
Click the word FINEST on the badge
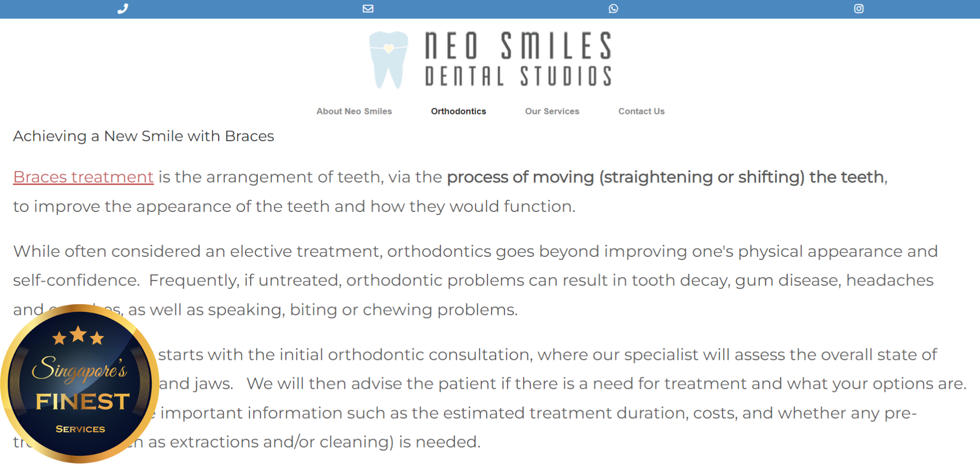point(83,402)
